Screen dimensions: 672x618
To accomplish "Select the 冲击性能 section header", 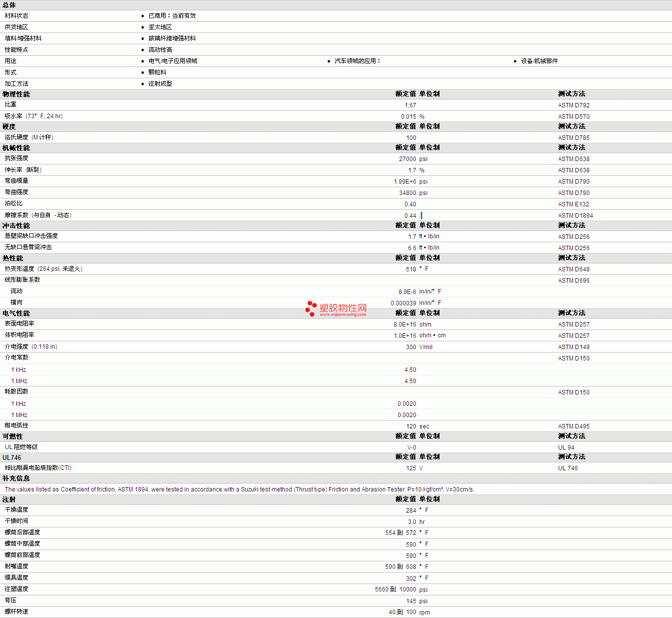I will coord(16,226).
